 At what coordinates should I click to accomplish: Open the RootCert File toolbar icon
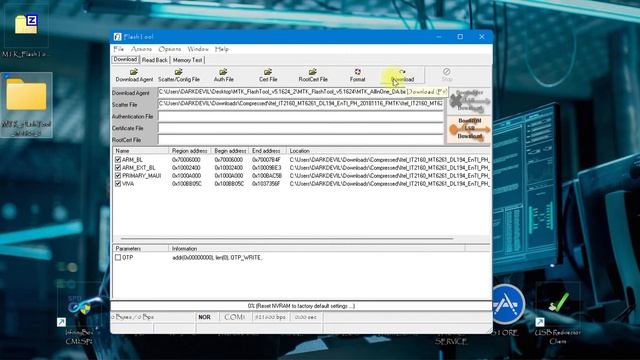click(313, 76)
